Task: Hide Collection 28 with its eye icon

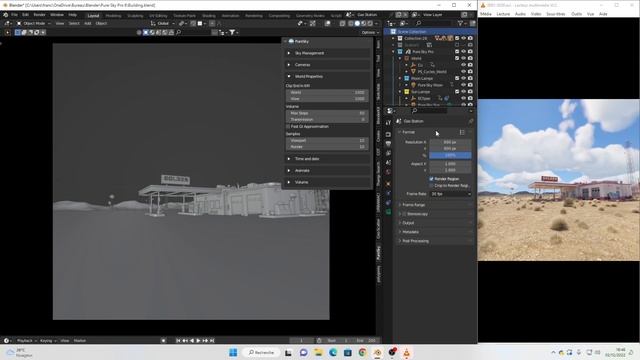Action: pos(463,38)
